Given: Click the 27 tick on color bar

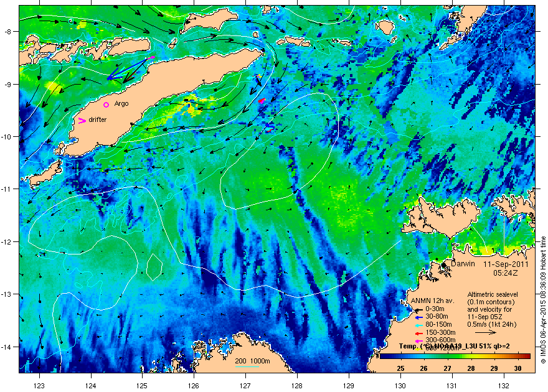Looking at the screenshot, I should click(x=447, y=368).
